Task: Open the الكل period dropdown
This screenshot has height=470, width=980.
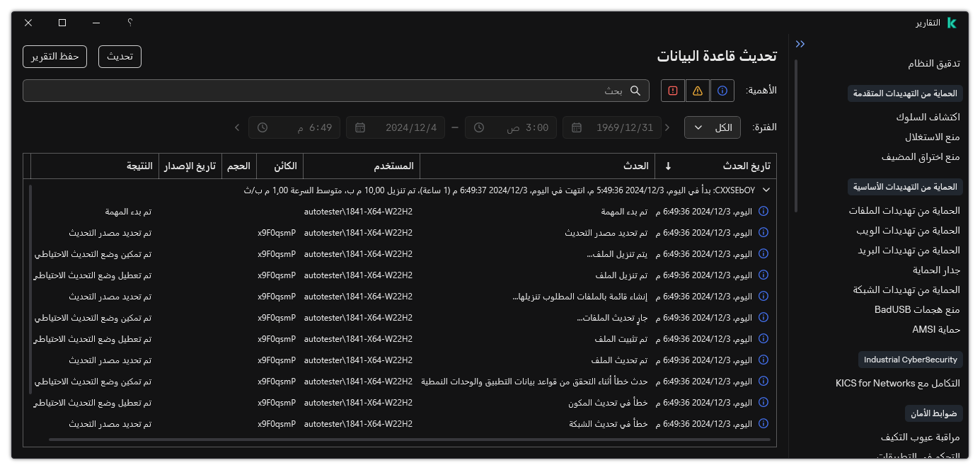Action: pos(712,127)
